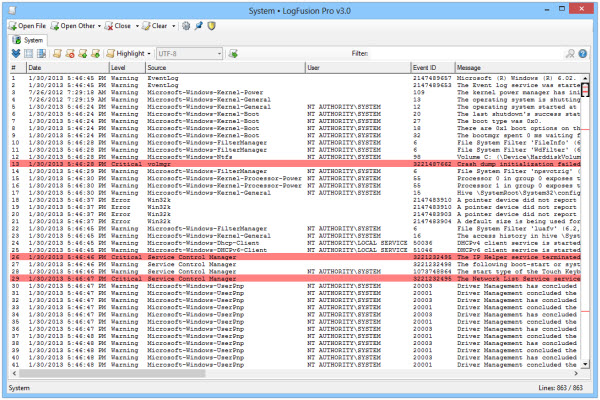Click the search icon at filter bar end
This screenshot has height=400, width=600.
(x=570, y=54)
